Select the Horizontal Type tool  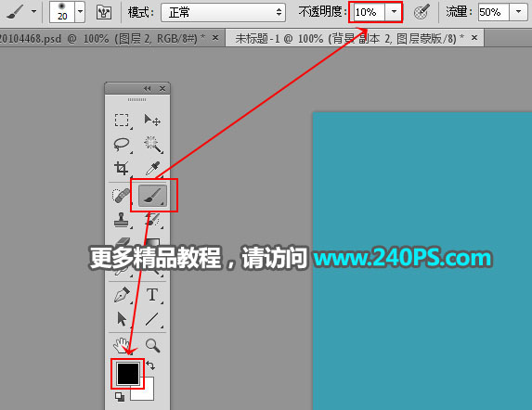point(152,295)
